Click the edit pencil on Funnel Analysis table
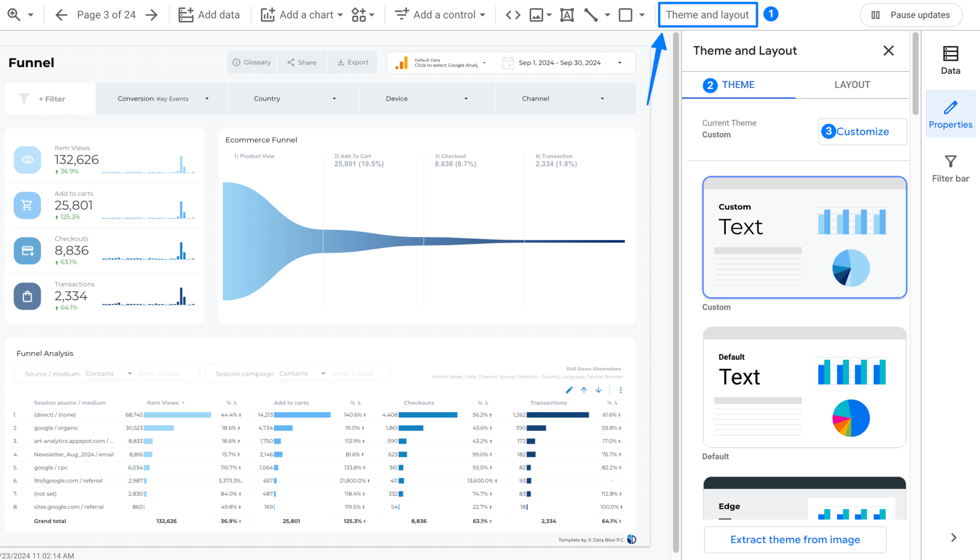The image size is (980, 560). click(x=569, y=390)
